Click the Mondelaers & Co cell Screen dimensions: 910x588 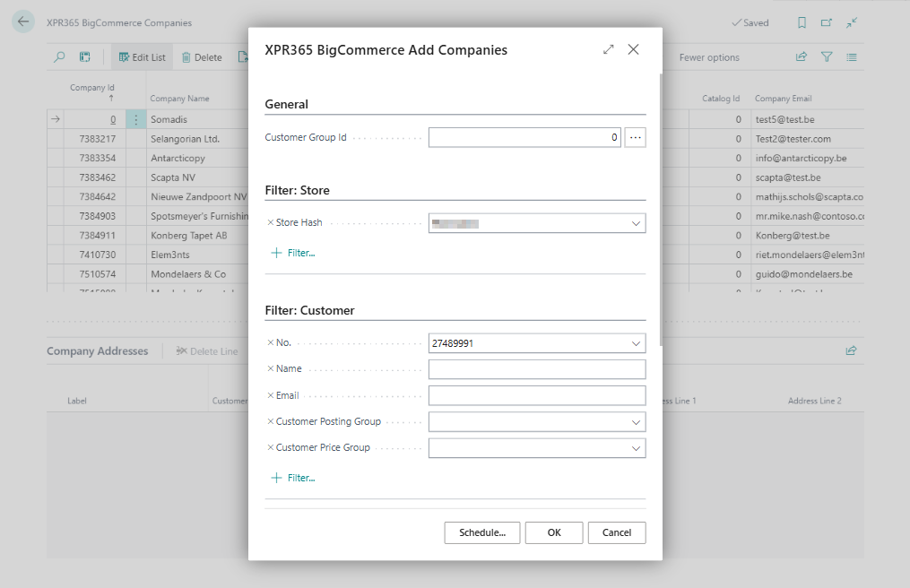[188, 274]
